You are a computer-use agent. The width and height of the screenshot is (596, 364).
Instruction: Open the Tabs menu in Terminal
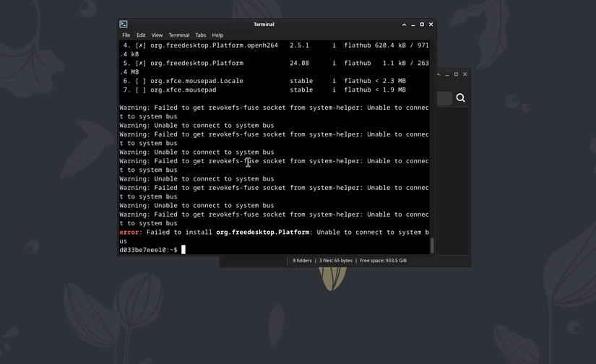coord(200,35)
